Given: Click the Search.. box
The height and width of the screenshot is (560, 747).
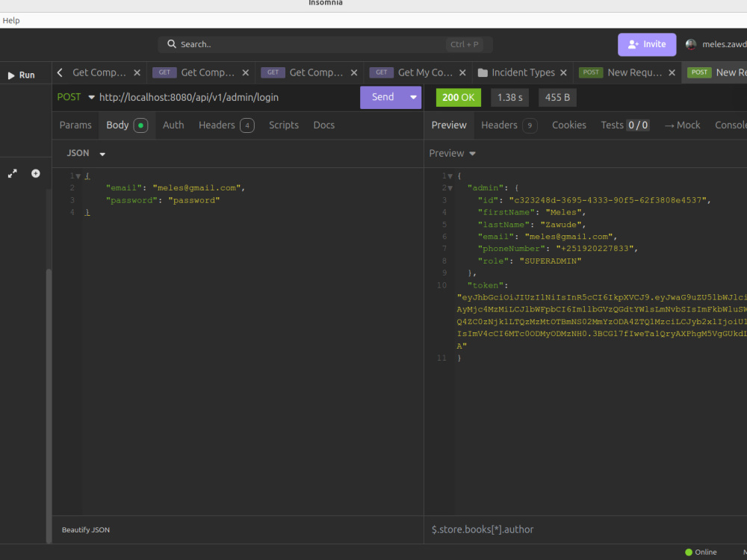Looking at the screenshot, I should tap(325, 44).
